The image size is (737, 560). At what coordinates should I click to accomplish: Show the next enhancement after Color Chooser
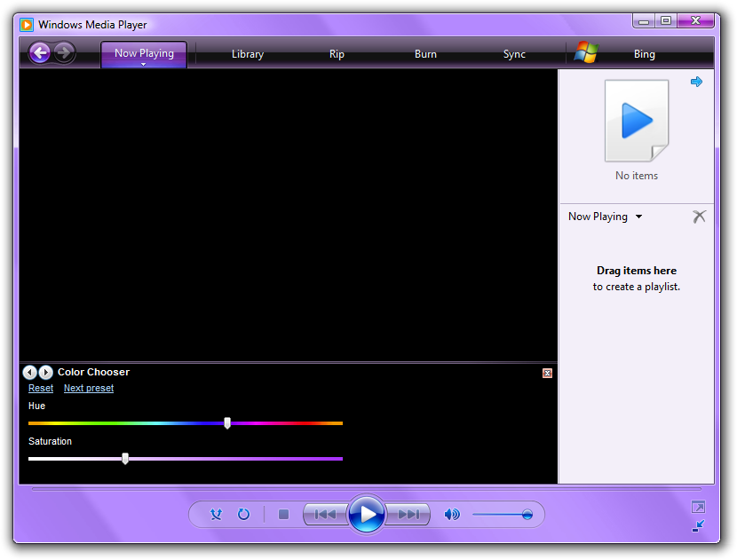click(46, 373)
